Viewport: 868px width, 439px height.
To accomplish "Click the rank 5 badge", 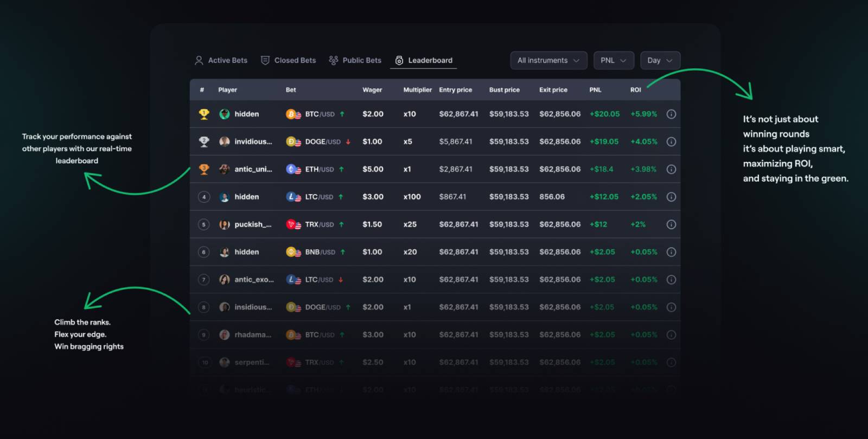I will (204, 224).
